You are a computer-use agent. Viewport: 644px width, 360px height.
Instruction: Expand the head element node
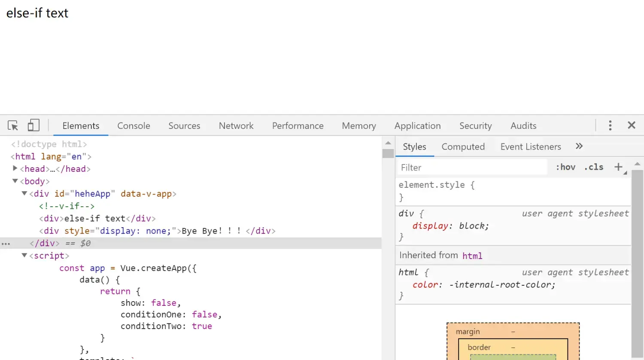coord(15,168)
